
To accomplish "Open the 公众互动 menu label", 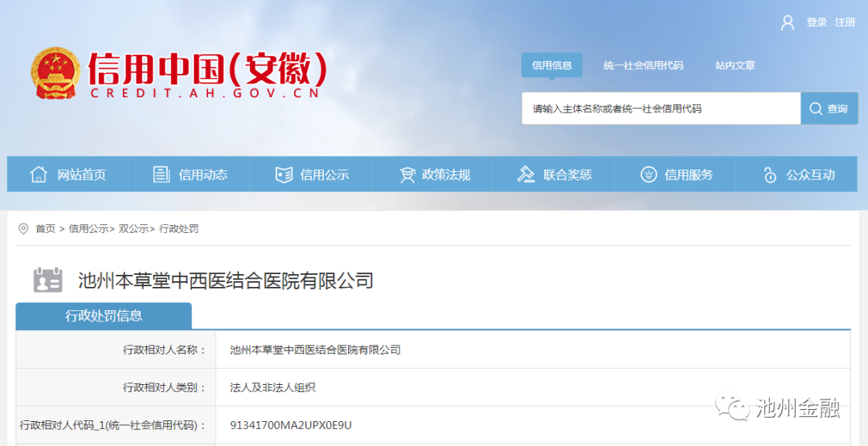I will (x=810, y=175).
